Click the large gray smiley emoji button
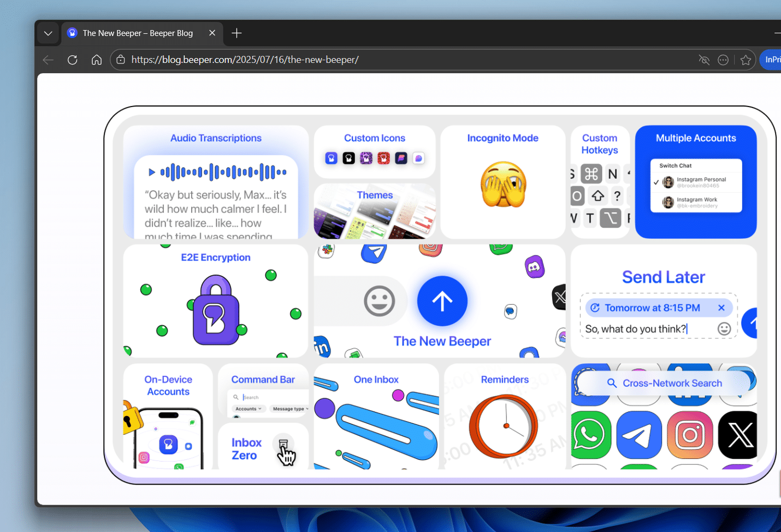Viewport: 781px width, 532px height. click(x=380, y=301)
